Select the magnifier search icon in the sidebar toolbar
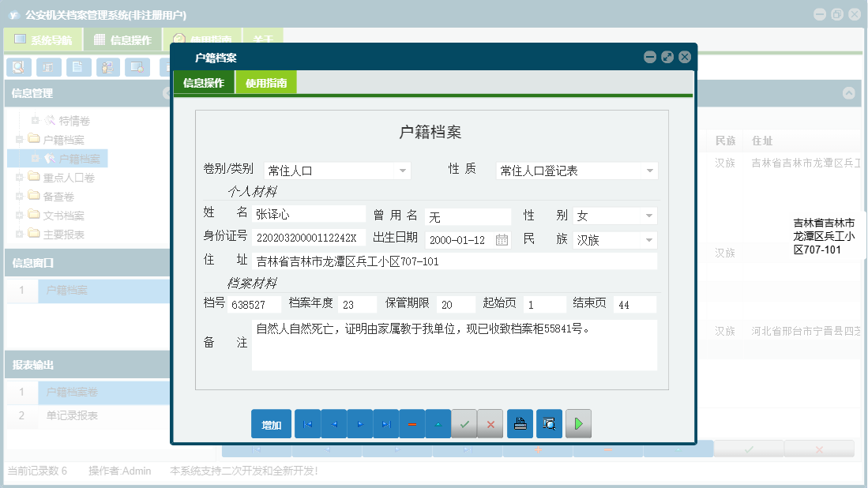Image resolution: width=868 pixels, height=488 pixels. tap(17, 67)
